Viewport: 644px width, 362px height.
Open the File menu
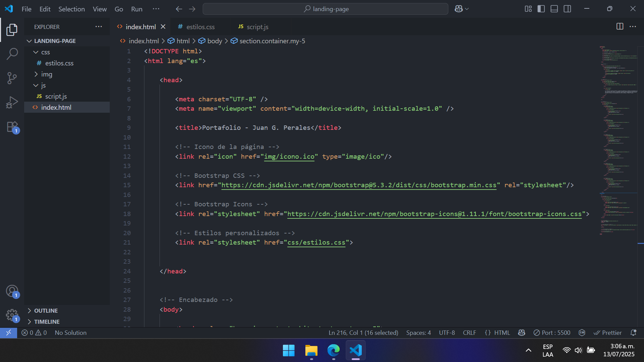coord(27,9)
